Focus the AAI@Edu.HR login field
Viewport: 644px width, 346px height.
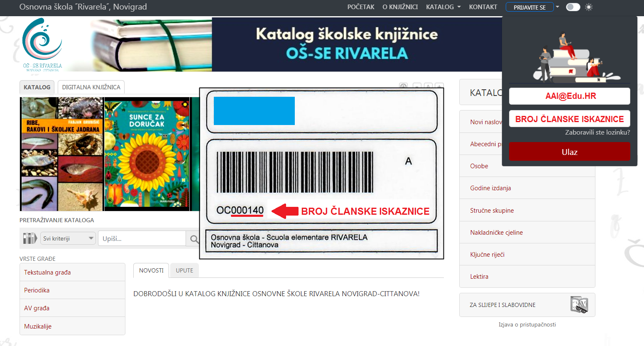click(569, 96)
